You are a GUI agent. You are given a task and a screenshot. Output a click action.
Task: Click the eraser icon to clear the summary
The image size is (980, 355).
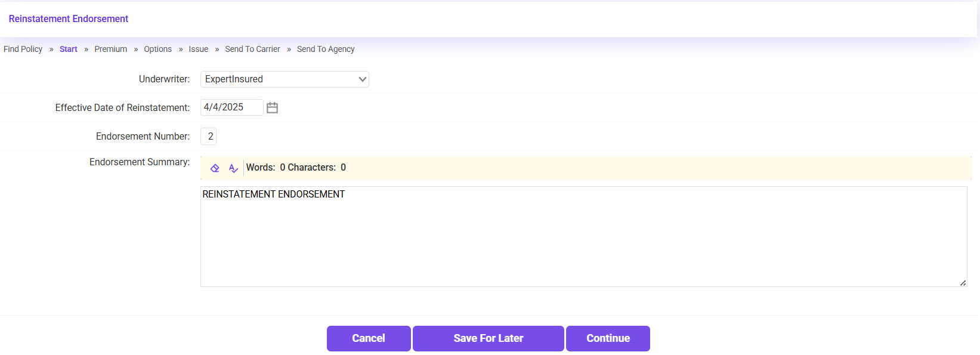[x=215, y=168]
